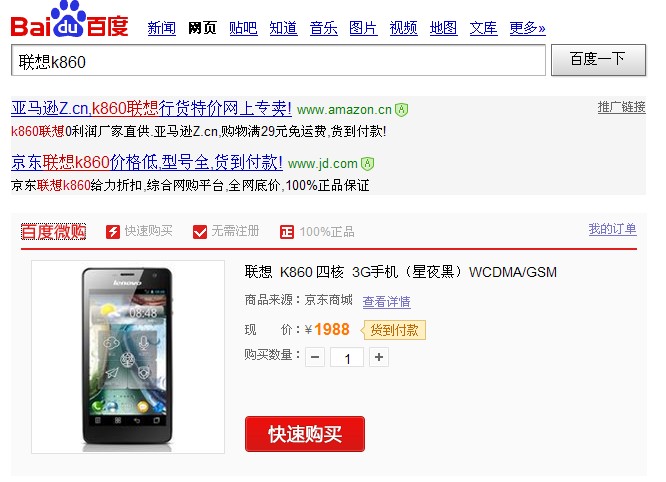Click the 百度一下 search button
Image resolution: width=666 pixels, height=482 pixels.
click(598, 60)
